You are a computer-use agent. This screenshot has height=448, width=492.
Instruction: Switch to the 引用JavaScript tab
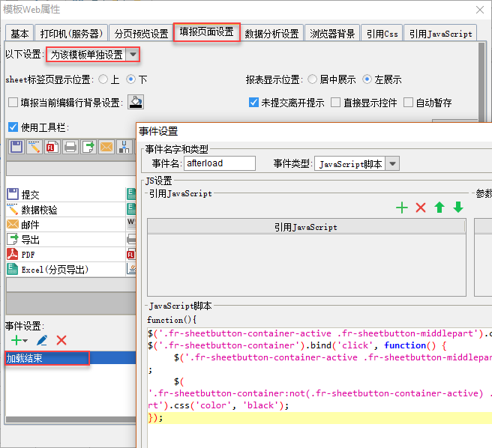click(440, 33)
